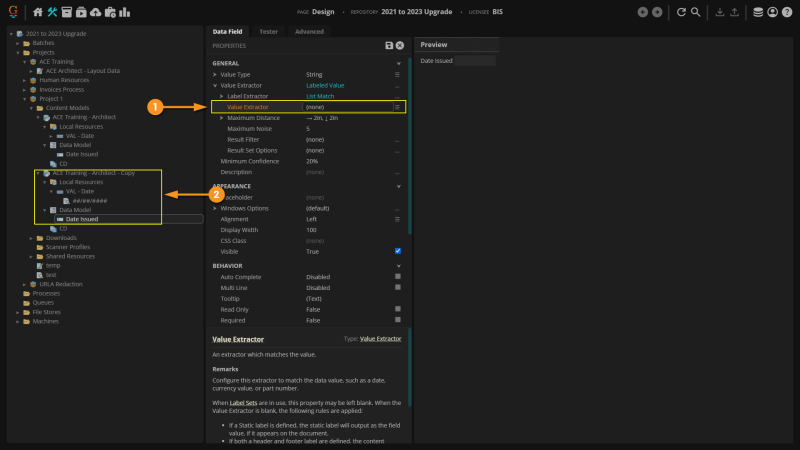Click the refresh icon in top bar
The width and height of the screenshot is (800, 450).
[681, 12]
